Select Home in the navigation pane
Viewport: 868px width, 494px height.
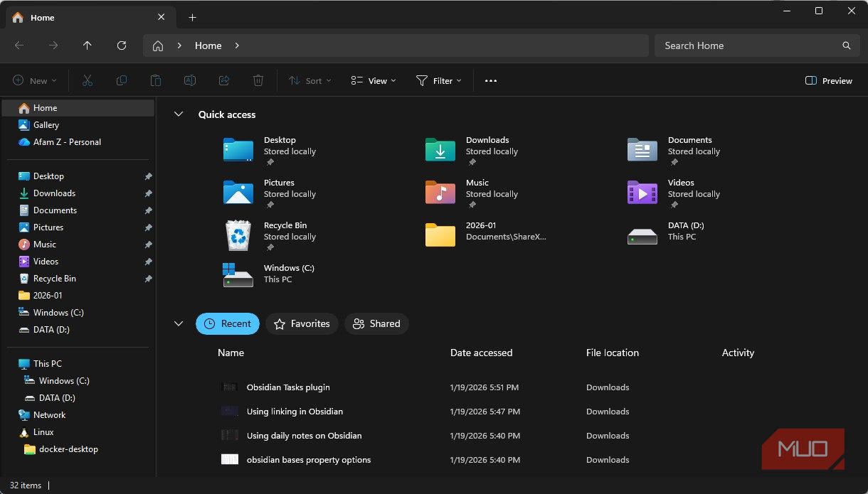click(78, 108)
